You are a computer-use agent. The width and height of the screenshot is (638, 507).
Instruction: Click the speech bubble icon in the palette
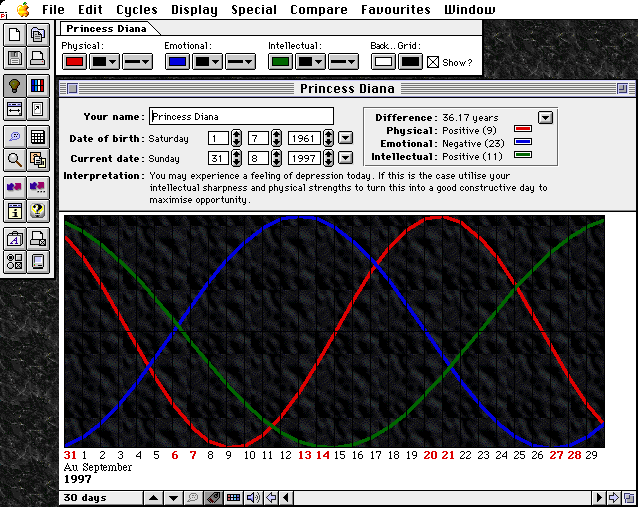[x=15, y=137]
